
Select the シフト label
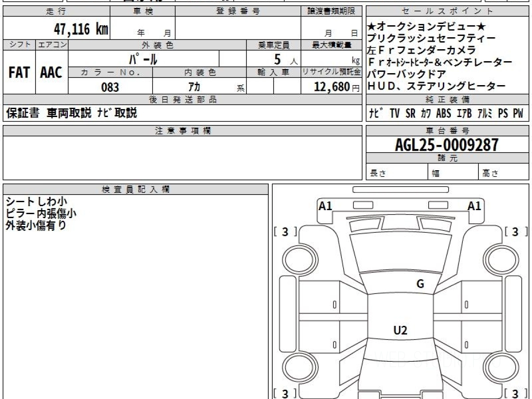coord(19,45)
